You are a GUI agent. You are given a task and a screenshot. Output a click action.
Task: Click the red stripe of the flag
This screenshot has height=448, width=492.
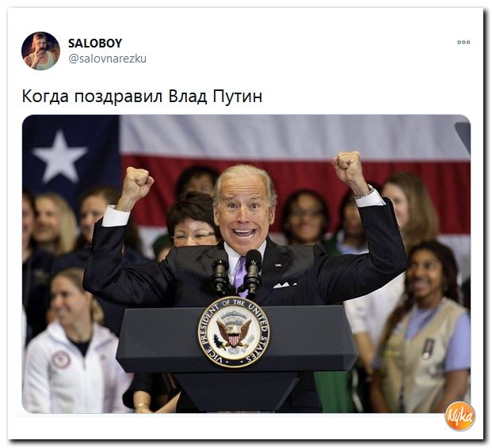(x=295, y=176)
